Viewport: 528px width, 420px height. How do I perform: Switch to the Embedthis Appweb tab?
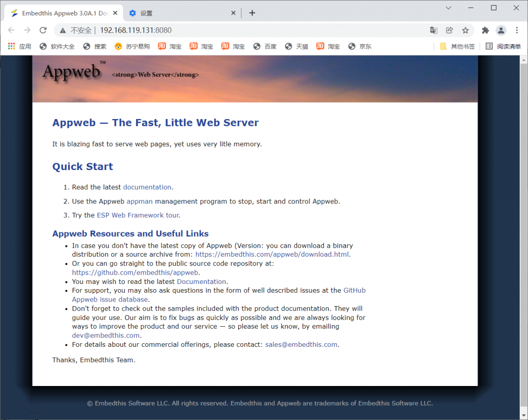coord(64,13)
